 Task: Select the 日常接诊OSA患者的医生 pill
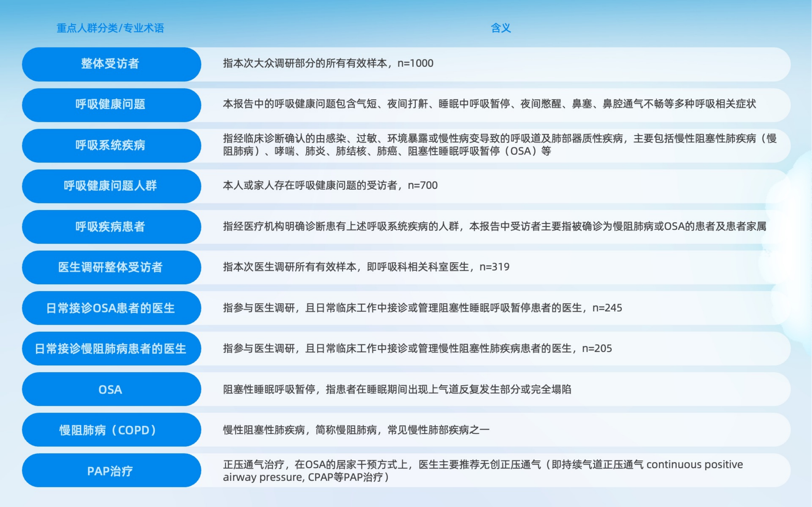point(111,308)
